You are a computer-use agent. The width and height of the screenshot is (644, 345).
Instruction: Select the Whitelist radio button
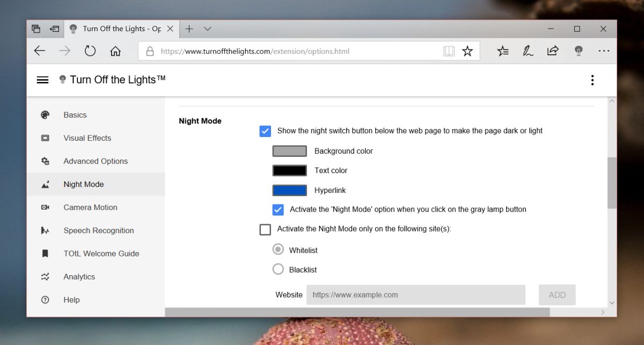pos(278,250)
